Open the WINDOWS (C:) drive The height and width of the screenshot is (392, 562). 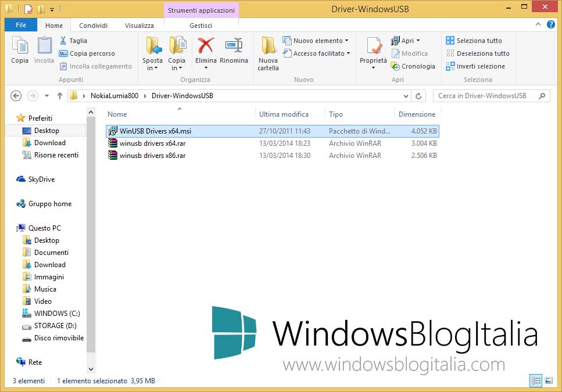coord(51,313)
